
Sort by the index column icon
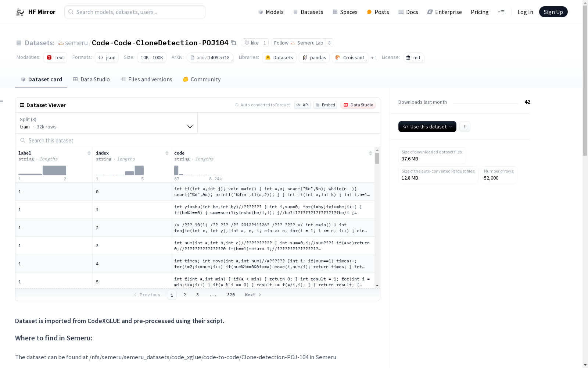click(x=167, y=153)
